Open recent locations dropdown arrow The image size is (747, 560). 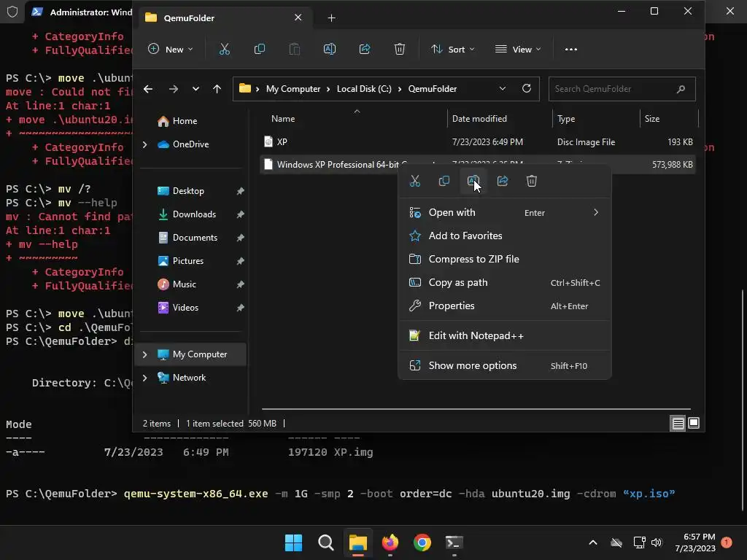(196, 88)
